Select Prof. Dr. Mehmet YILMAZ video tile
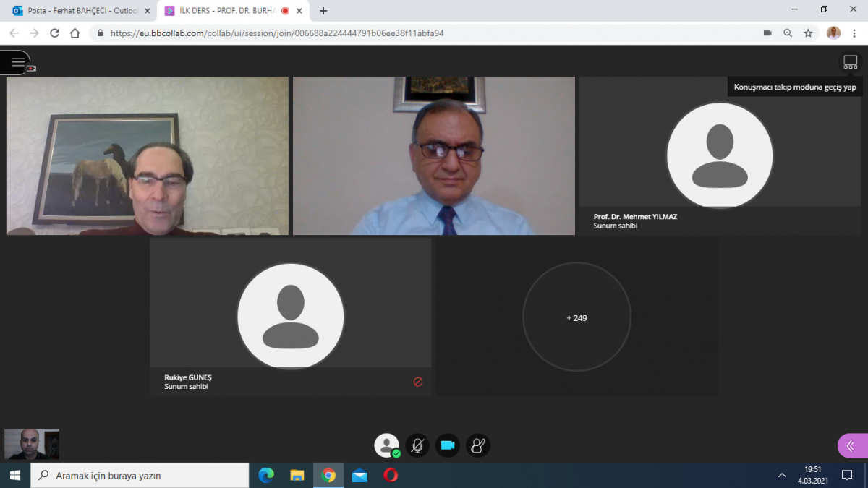 click(720, 155)
